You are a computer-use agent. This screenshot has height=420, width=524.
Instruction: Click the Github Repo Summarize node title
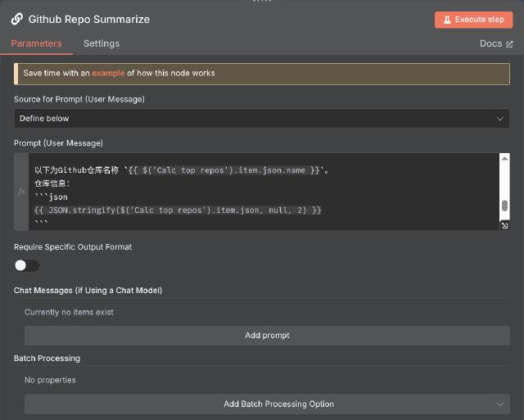89,19
